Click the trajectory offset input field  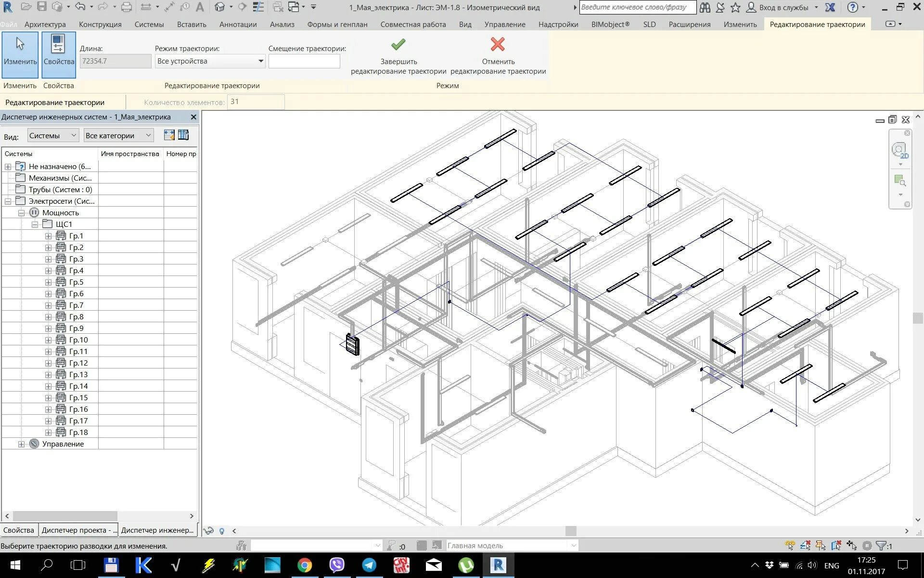(x=304, y=61)
